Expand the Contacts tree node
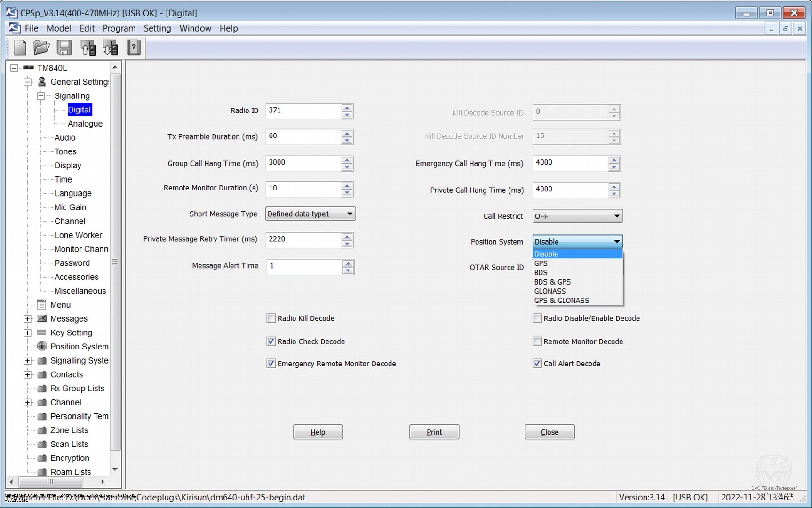The width and height of the screenshot is (812, 508). coord(28,375)
